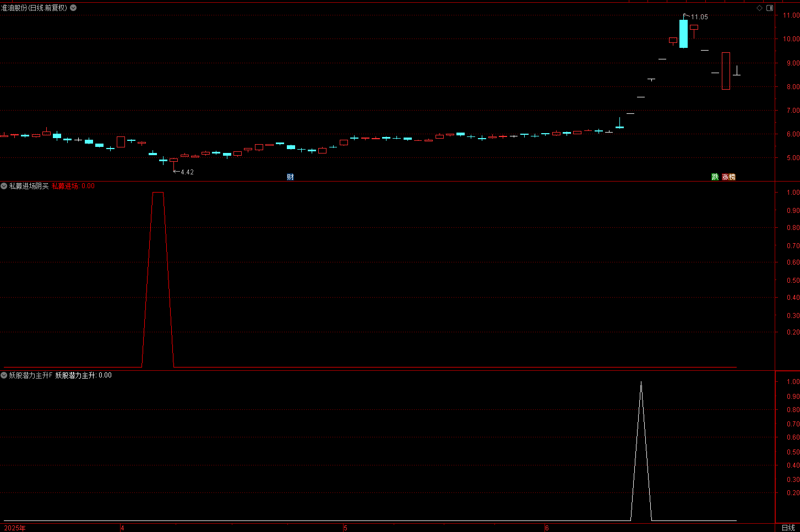Open the 准油股份 chart title dropdown arrow
This screenshot has width=800, height=532.
(x=73, y=8)
